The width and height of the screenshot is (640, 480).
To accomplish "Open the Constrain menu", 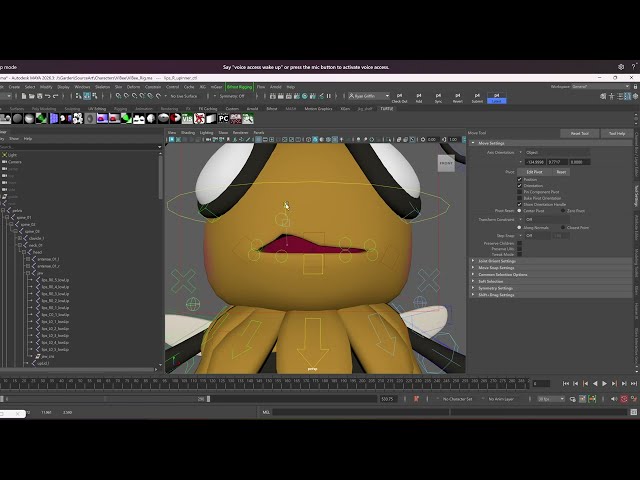I will click(x=153, y=87).
